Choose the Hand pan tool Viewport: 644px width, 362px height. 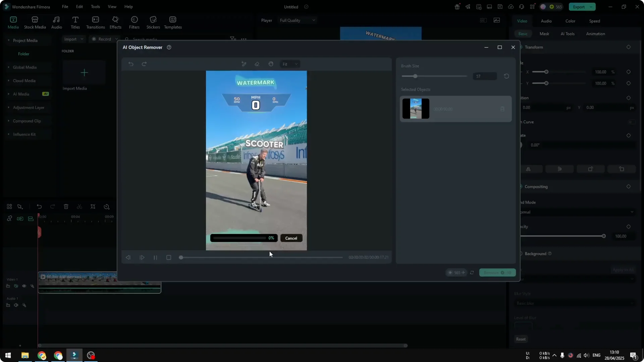[271, 64]
